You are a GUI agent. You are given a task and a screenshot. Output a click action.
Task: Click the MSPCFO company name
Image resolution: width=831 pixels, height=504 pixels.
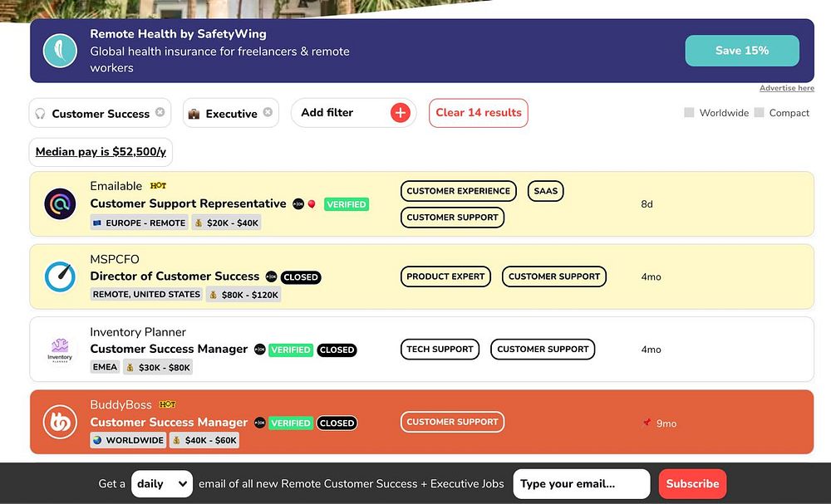[x=115, y=259]
